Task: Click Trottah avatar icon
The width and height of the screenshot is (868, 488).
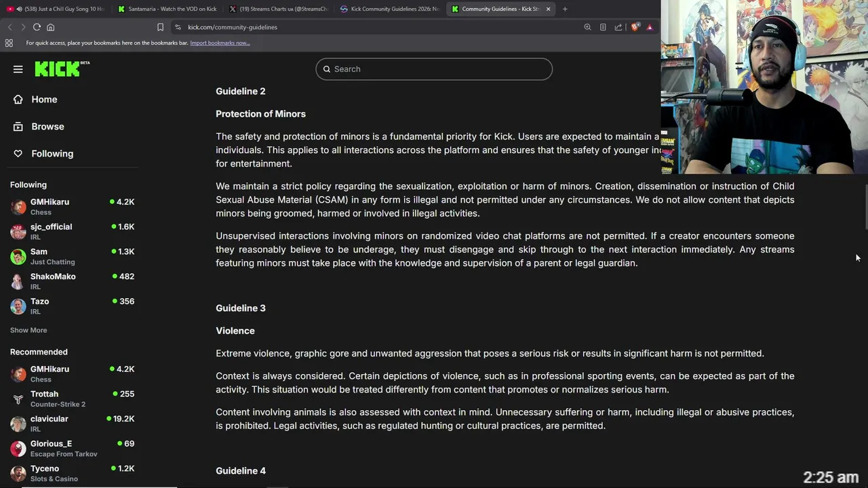Action: click(18, 399)
